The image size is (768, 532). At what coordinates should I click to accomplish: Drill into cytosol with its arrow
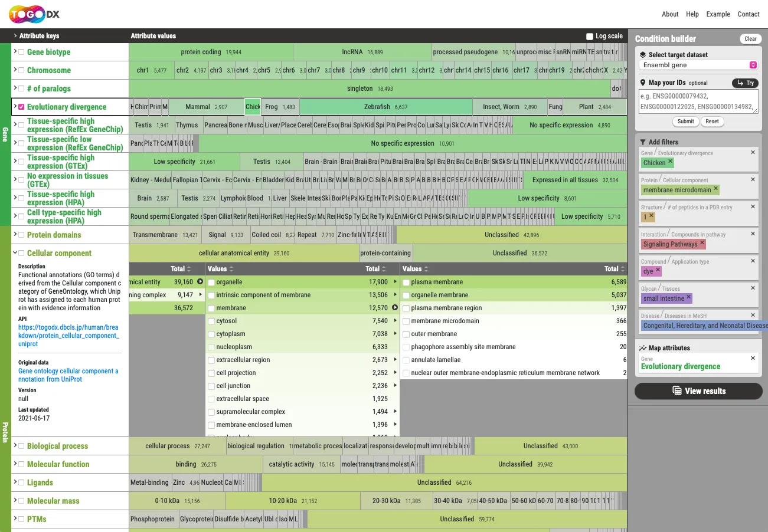[395, 321]
